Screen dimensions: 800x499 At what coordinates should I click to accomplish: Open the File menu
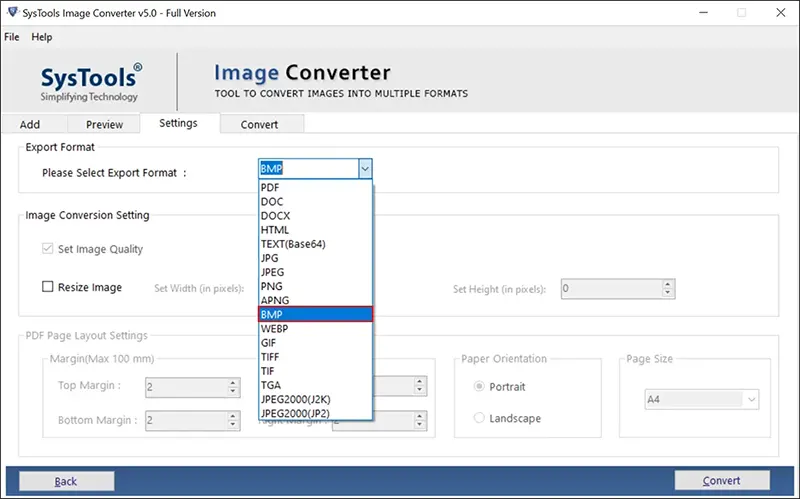coord(11,37)
